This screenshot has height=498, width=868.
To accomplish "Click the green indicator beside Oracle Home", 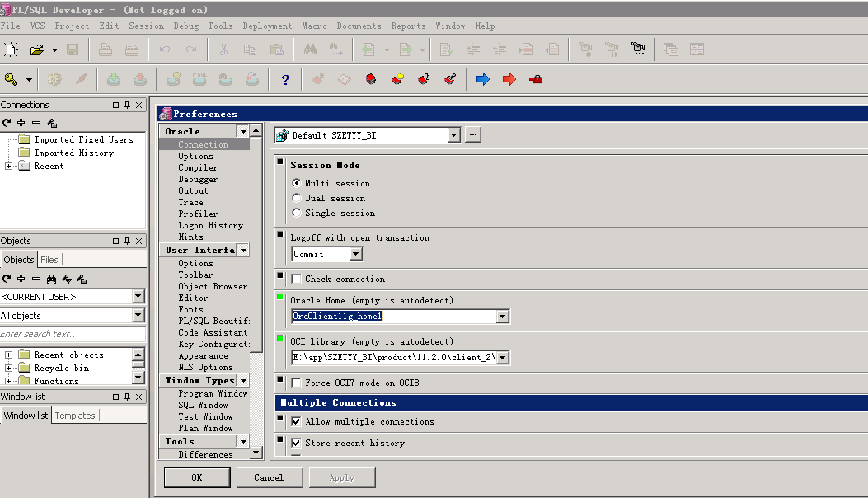I will coord(280,297).
